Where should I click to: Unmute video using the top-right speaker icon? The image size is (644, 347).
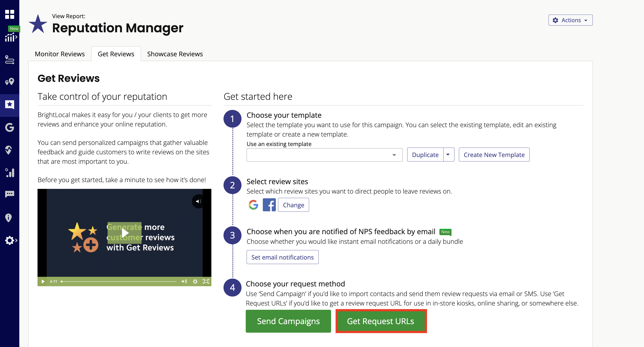199,201
